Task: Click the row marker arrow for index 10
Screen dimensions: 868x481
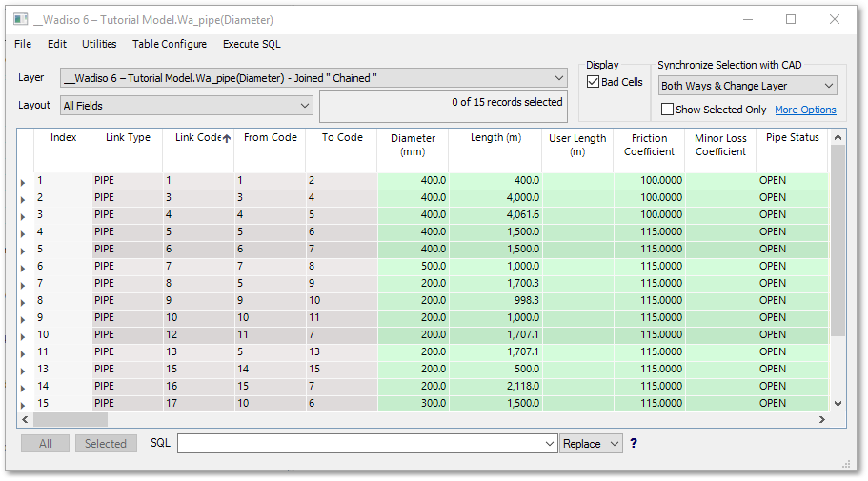Action: (x=23, y=336)
